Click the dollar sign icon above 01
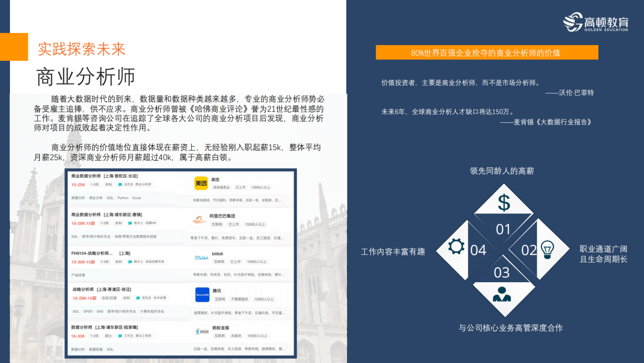 pos(504,202)
